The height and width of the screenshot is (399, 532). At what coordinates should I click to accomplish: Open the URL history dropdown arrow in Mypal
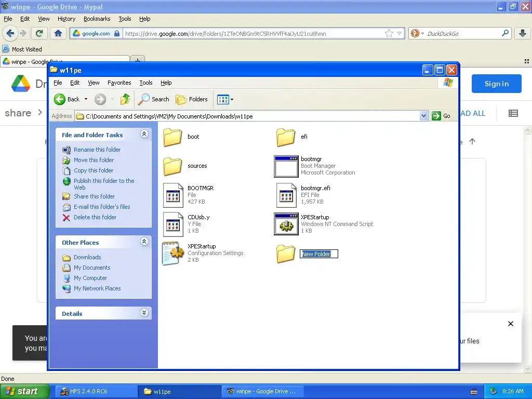point(400,34)
